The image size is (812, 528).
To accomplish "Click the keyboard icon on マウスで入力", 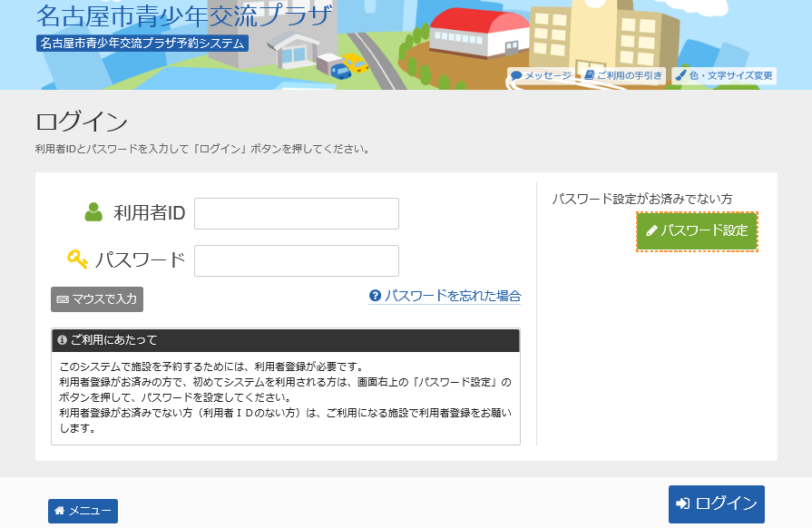I will tap(63, 299).
